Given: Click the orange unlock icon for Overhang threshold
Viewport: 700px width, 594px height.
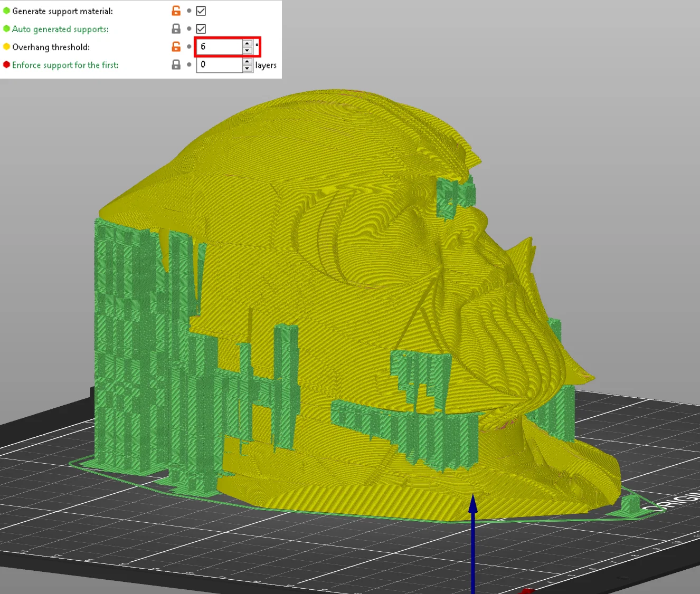Looking at the screenshot, I should [x=176, y=46].
